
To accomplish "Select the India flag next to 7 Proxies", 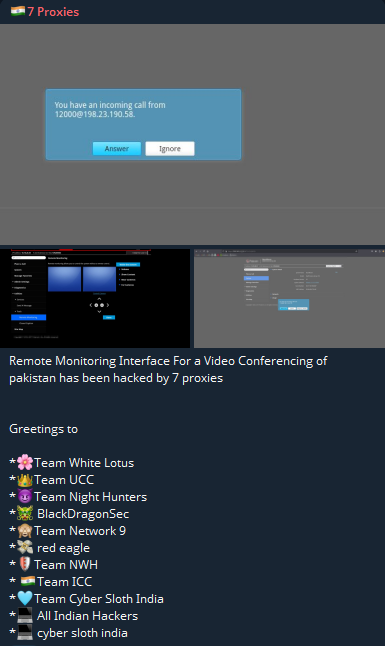I will (18, 11).
